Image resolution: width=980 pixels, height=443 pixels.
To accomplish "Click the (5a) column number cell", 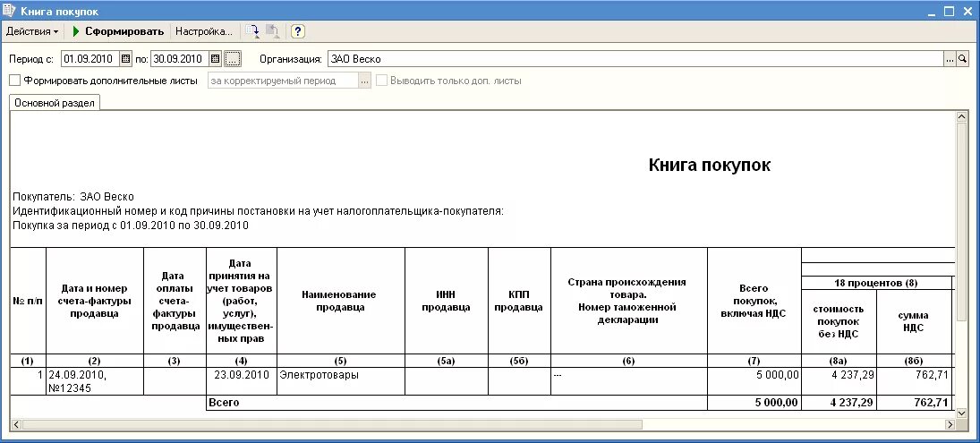I will tap(447, 362).
